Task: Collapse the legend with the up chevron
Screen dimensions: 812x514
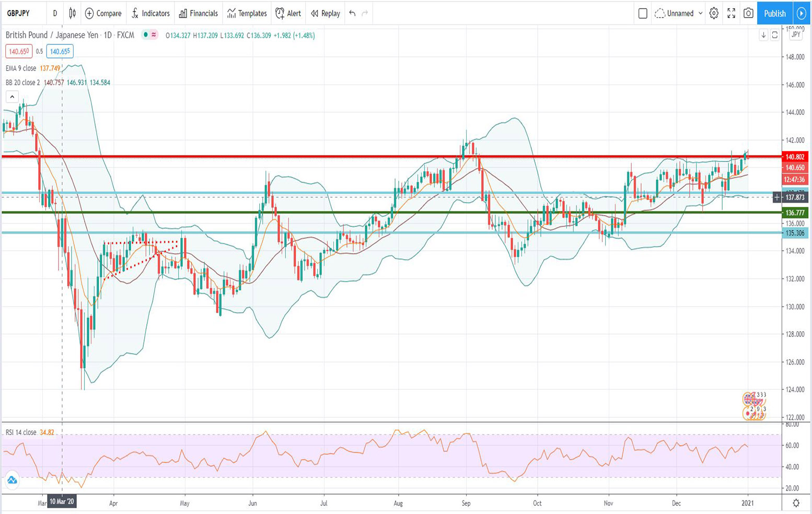Action: [11, 97]
